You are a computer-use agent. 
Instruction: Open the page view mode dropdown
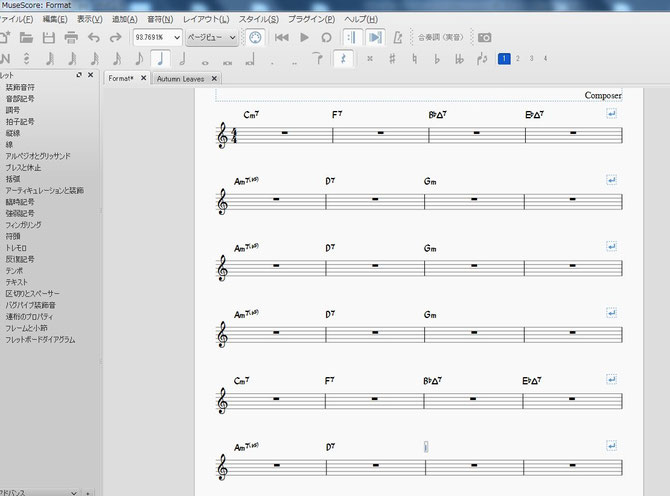click(212, 38)
